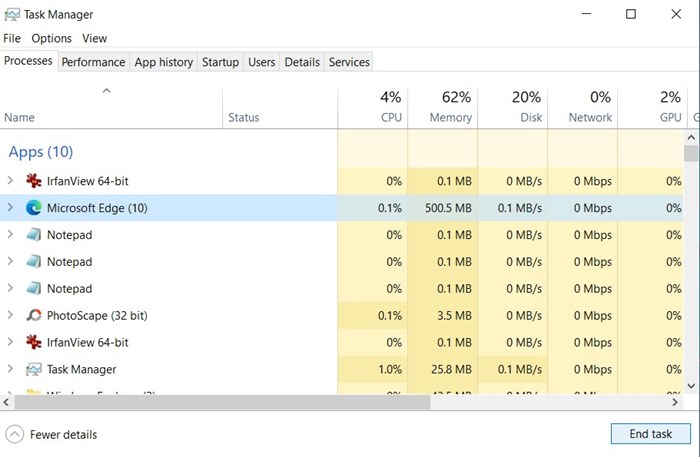Screen dimensions: 700x457
Task: Click the Task Manager title bar icon
Action: pos(12,15)
